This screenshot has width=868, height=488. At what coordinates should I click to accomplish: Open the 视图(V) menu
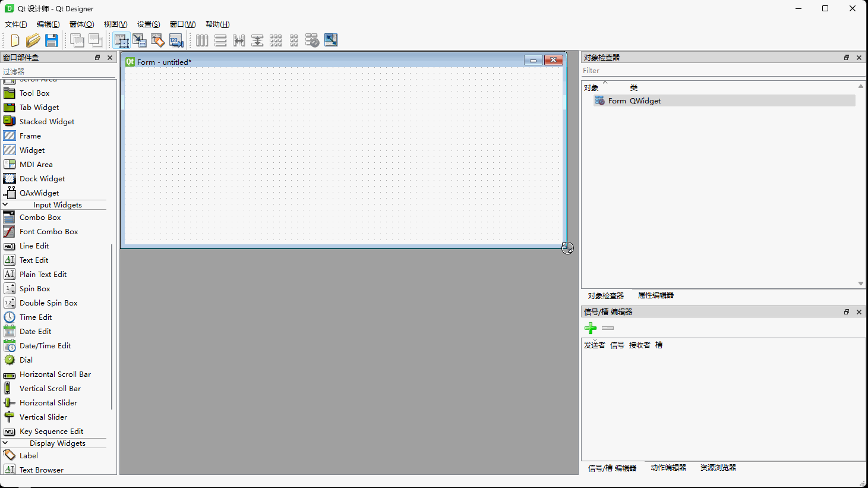(x=115, y=24)
